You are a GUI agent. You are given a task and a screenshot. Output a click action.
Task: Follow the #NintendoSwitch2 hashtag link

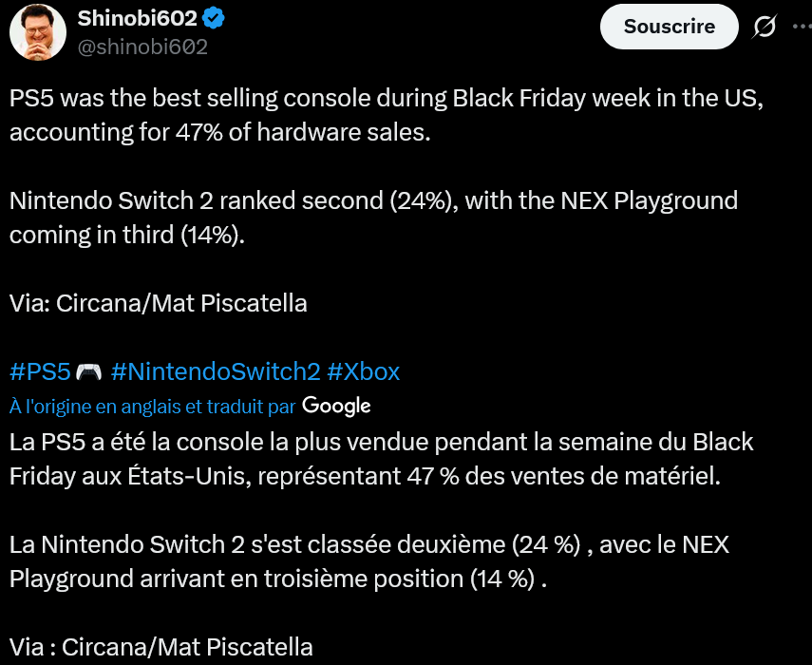[x=214, y=371]
